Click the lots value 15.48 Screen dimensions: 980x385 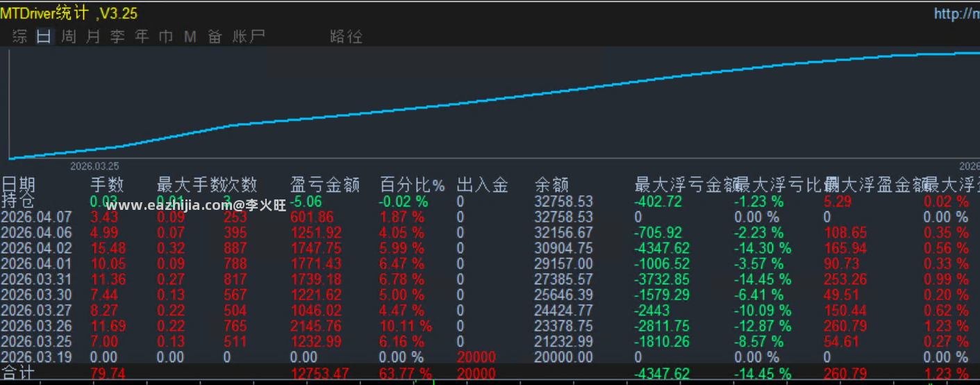point(108,248)
